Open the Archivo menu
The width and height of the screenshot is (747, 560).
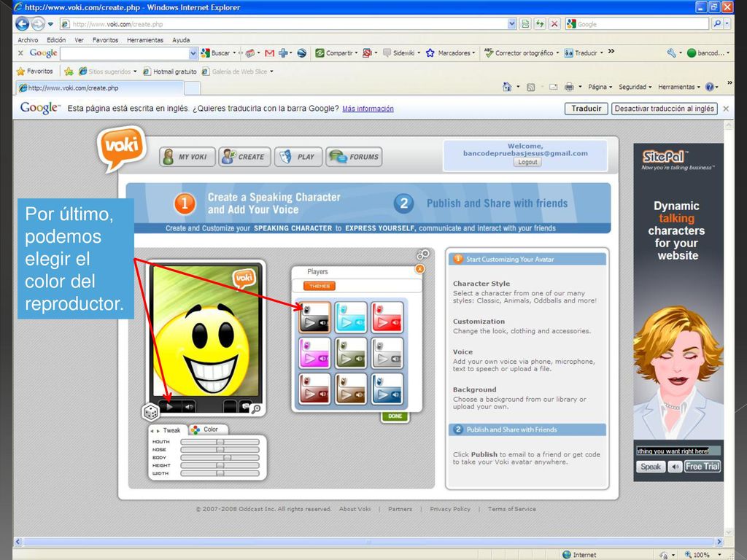[28, 40]
